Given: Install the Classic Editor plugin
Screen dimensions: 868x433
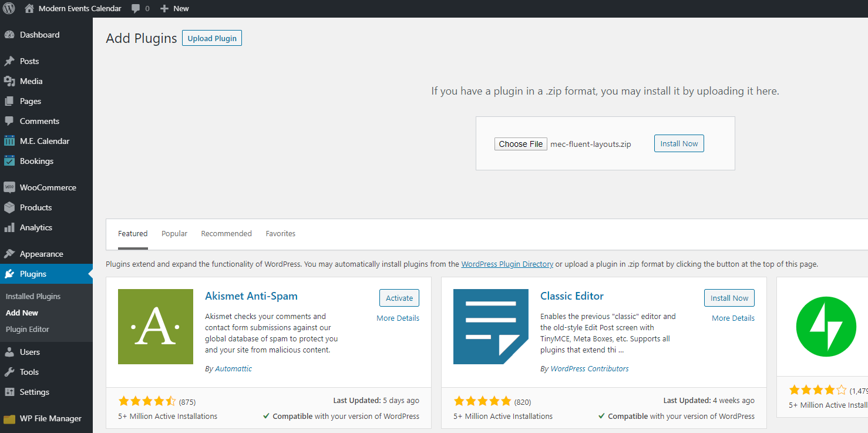Looking at the screenshot, I should 729,298.
